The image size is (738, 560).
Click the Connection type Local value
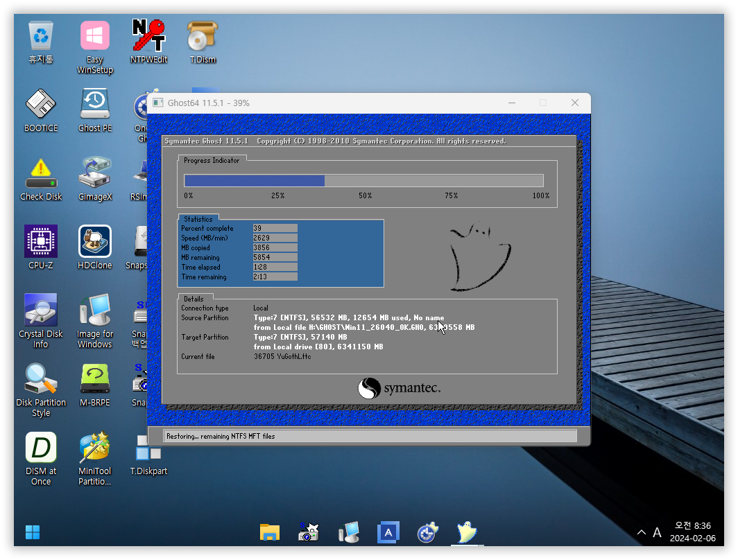pyautogui.click(x=261, y=308)
